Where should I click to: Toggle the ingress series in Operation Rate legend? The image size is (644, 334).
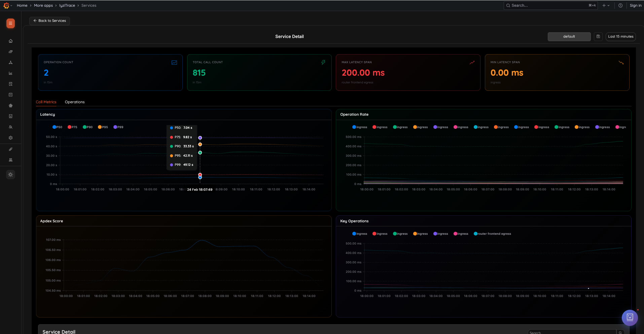359,127
